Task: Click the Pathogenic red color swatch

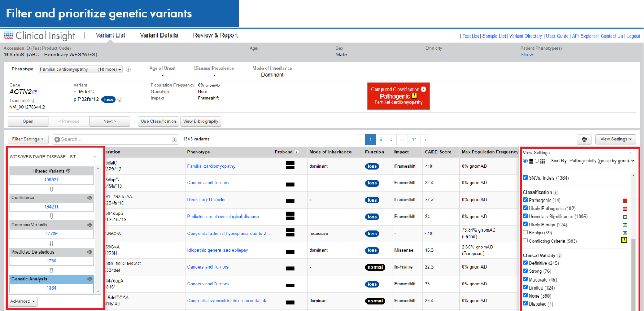Action: pos(625,201)
